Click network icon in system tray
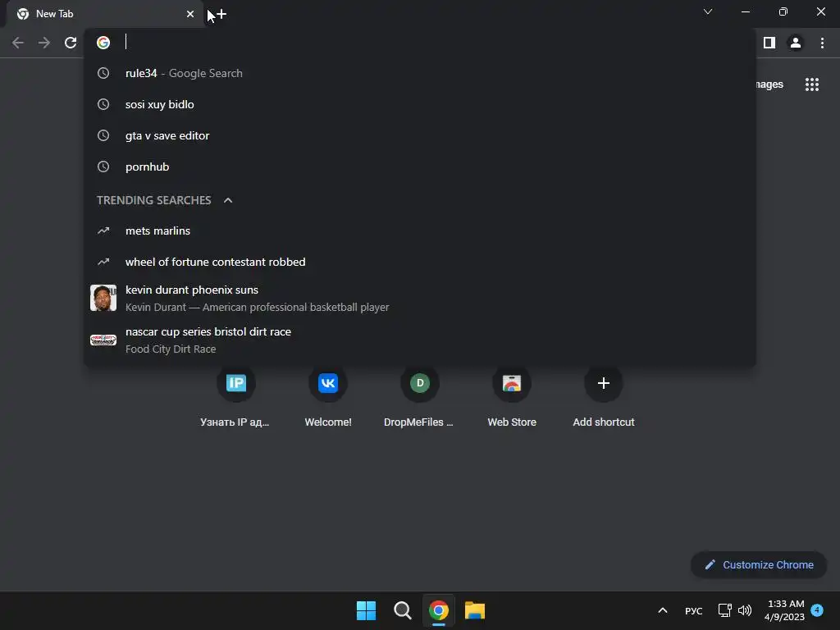840x630 pixels. [725, 610]
